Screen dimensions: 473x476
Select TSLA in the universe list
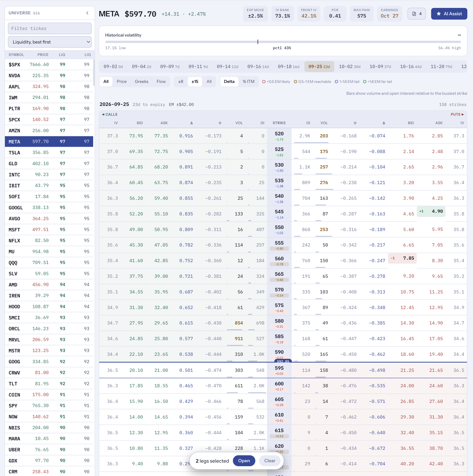point(49,152)
